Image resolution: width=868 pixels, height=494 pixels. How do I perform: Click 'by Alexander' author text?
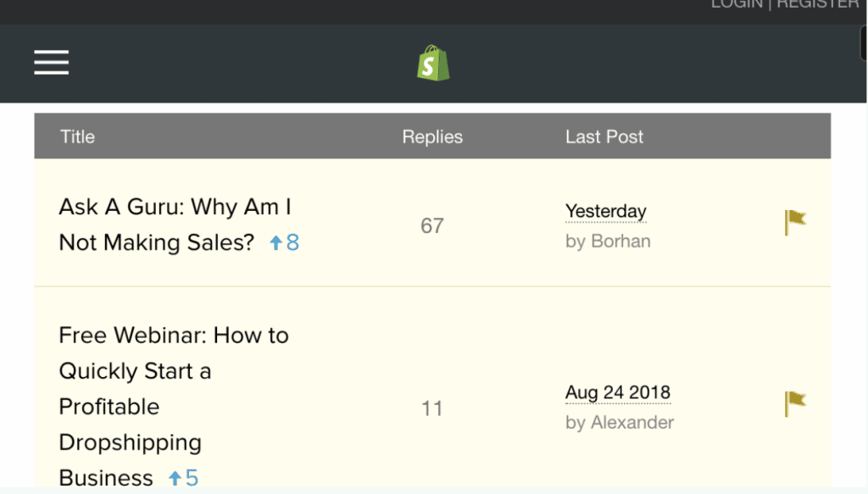tap(620, 422)
